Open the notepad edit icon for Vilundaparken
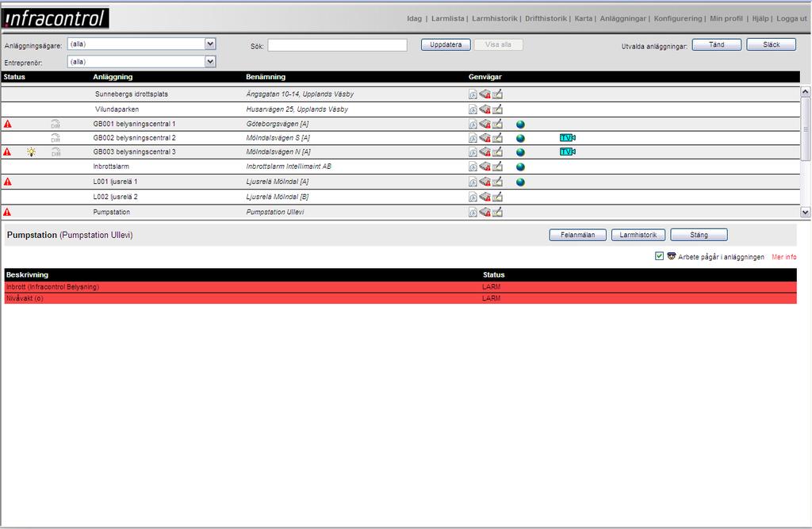 [x=497, y=109]
